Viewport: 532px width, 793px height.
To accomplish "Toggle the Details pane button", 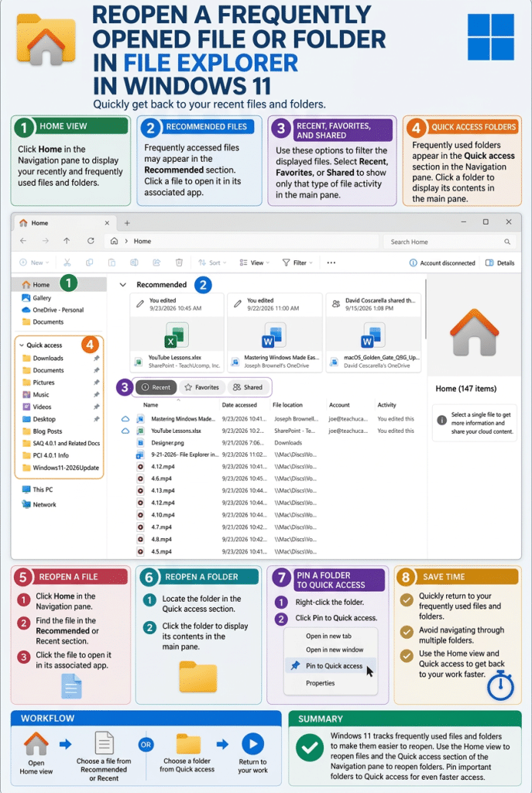I will [499, 263].
